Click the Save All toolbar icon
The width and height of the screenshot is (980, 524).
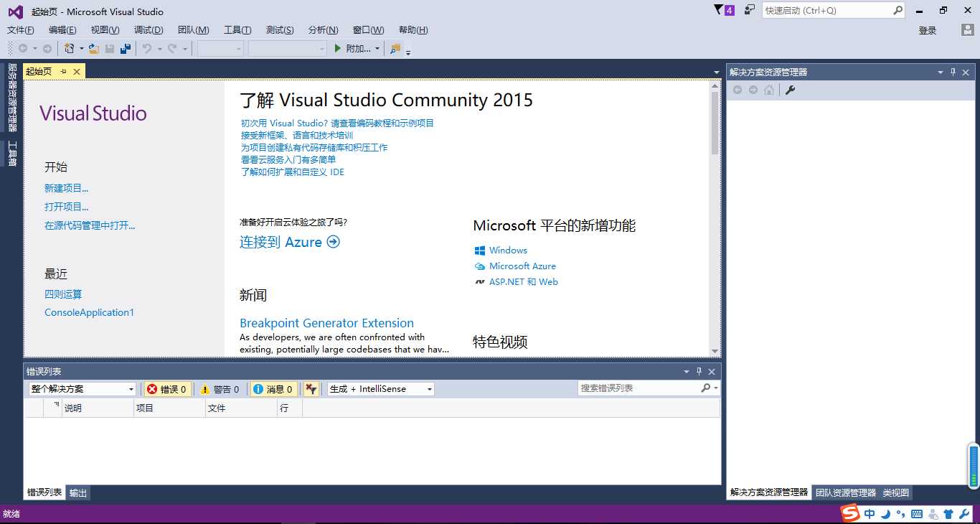click(126, 49)
